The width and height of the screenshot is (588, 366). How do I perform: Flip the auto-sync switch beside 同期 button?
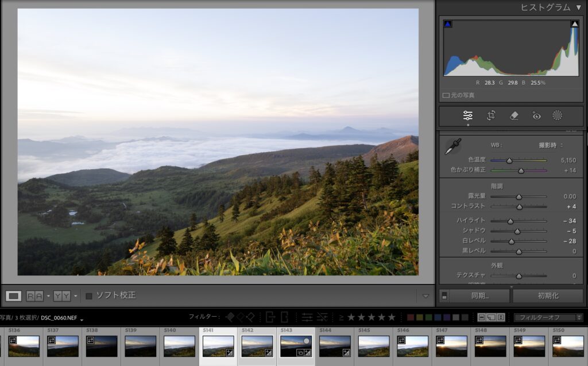click(x=444, y=296)
